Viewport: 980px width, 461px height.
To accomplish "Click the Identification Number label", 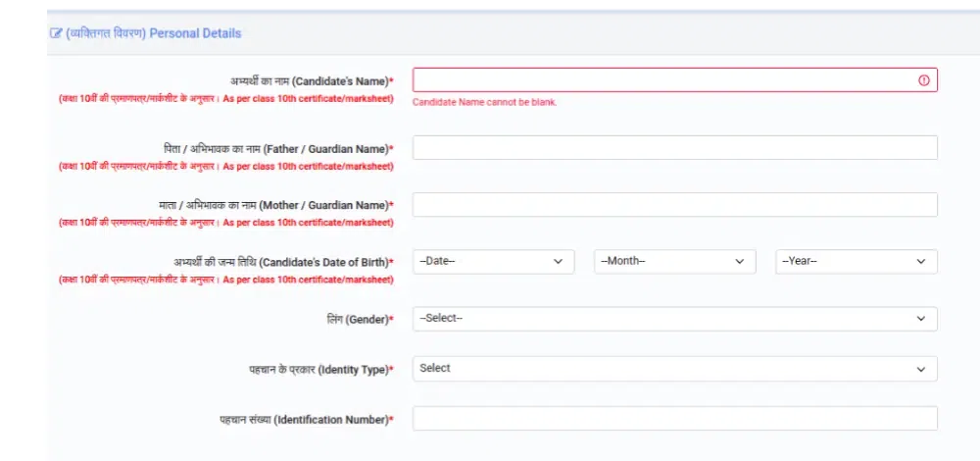I will click(x=307, y=420).
